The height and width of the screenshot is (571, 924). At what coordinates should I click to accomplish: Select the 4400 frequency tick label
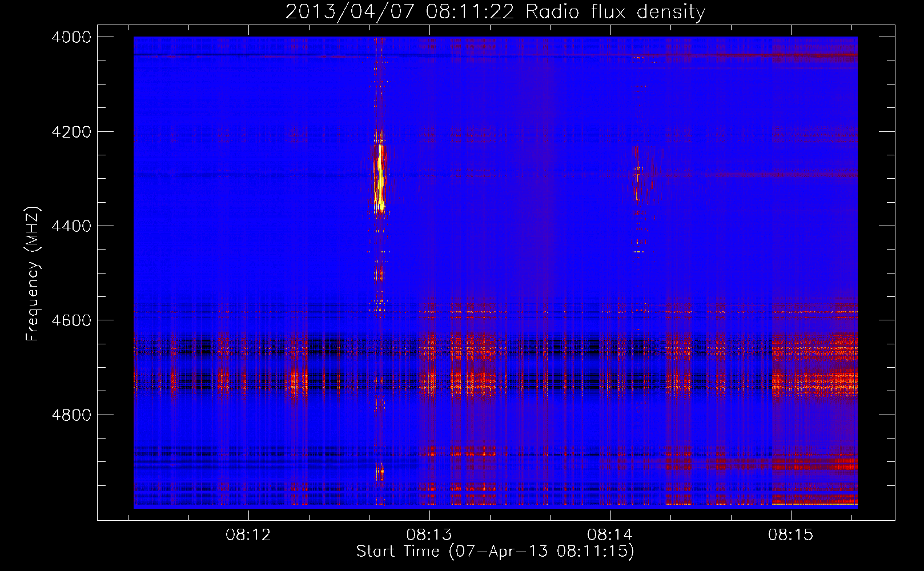coord(71,226)
